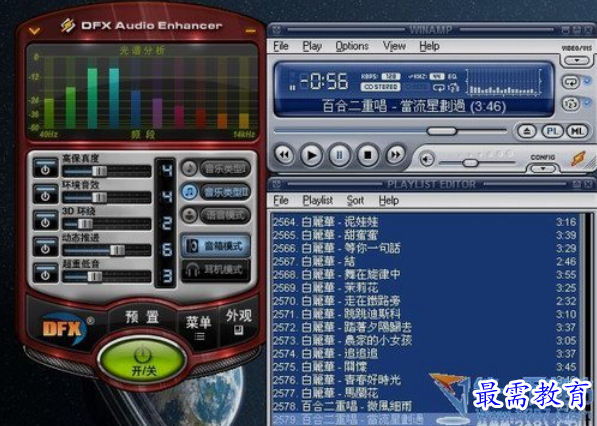Open Playlist Editor Help menu
Screen dimensions: 597x426
tap(389, 200)
